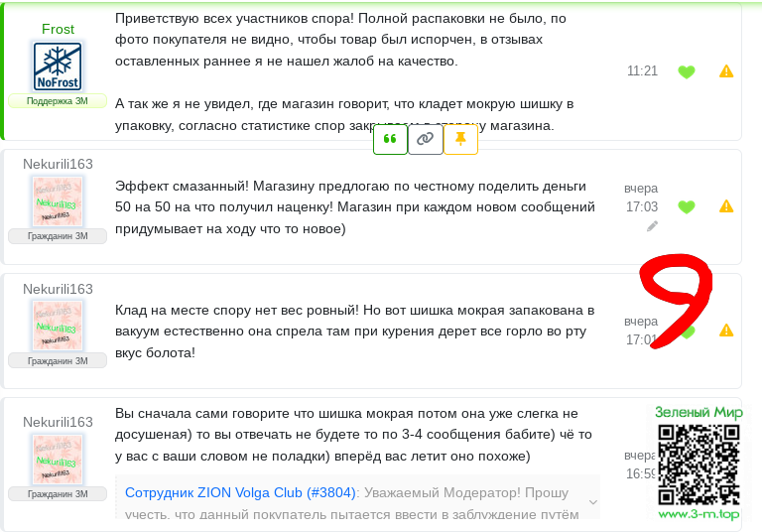The image size is (762, 532).
Task: Report the 17:03 post via warning triangle
Action: click(x=726, y=206)
